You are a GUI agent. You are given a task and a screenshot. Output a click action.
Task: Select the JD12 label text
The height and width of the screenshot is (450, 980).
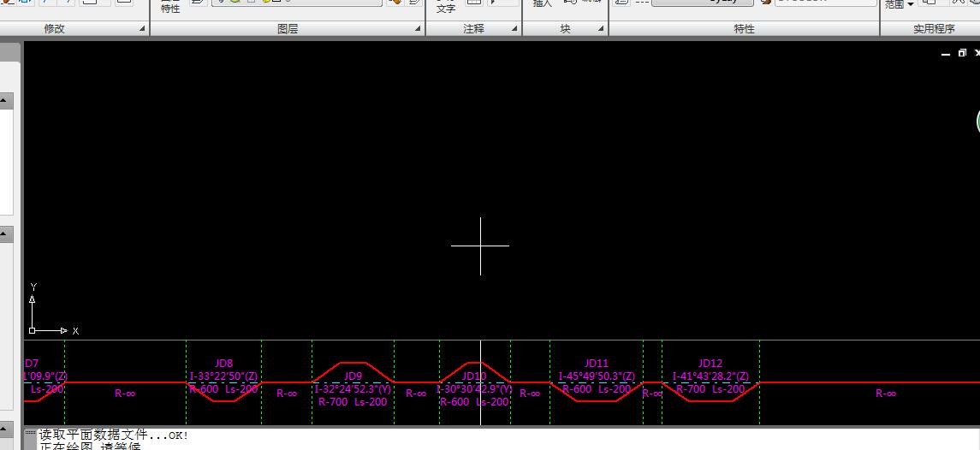pyautogui.click(x=710, y=363)
